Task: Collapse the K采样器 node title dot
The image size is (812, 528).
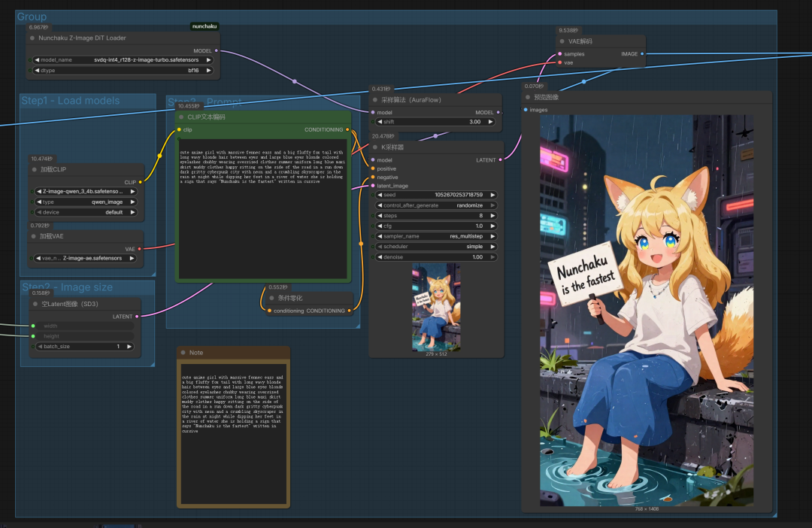Action: coord(375,147)
